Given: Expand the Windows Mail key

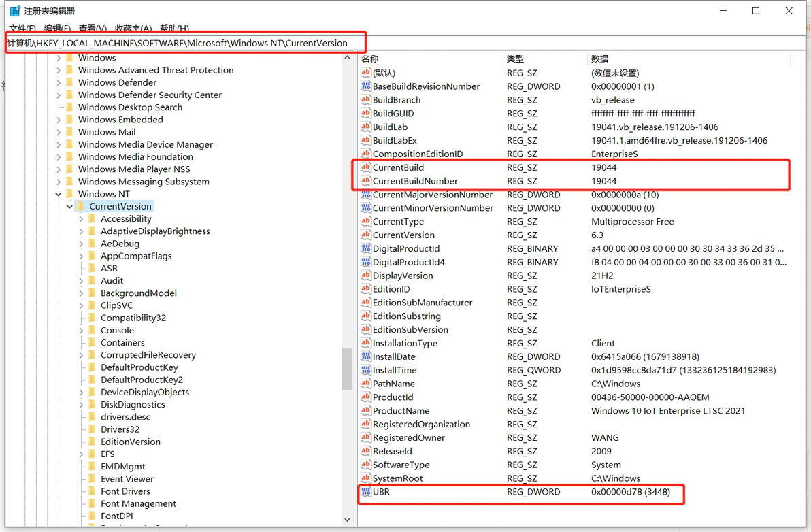Looking at the screenshot, I should tap(58, 132).
